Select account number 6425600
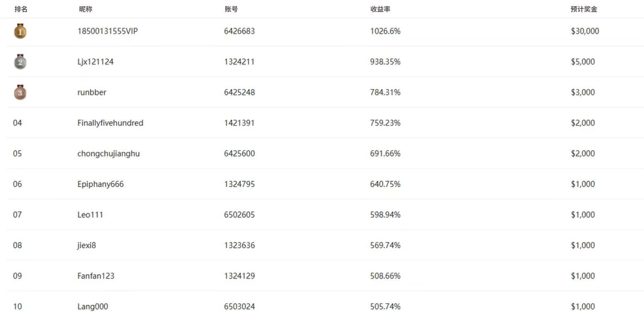 [x=240, y=153]
